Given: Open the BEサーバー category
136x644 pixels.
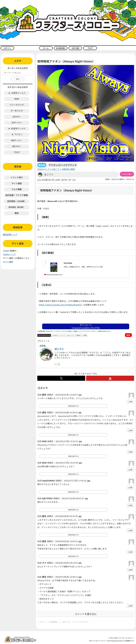Looking at the screenshot, I should click(x=17, y=141).
